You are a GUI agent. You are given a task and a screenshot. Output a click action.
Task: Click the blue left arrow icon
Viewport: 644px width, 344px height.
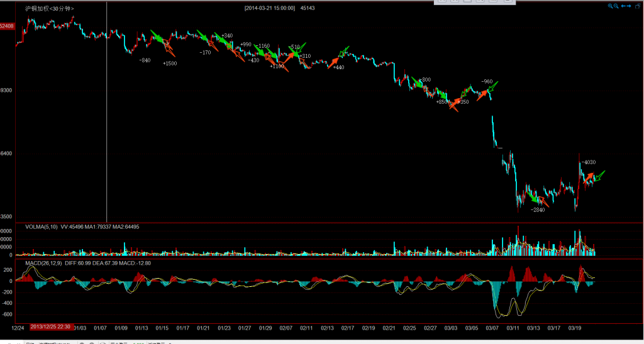point(623,6)
